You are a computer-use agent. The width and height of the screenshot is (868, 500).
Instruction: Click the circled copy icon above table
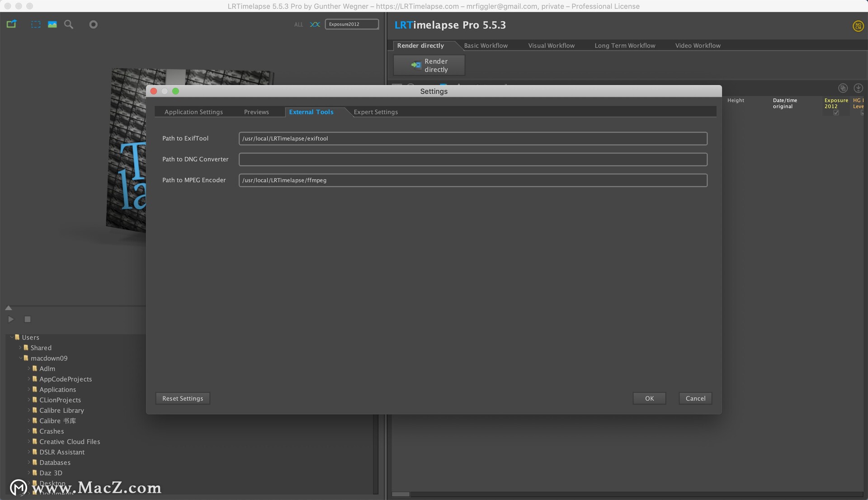pyautogui.click(x=843, y=88)
